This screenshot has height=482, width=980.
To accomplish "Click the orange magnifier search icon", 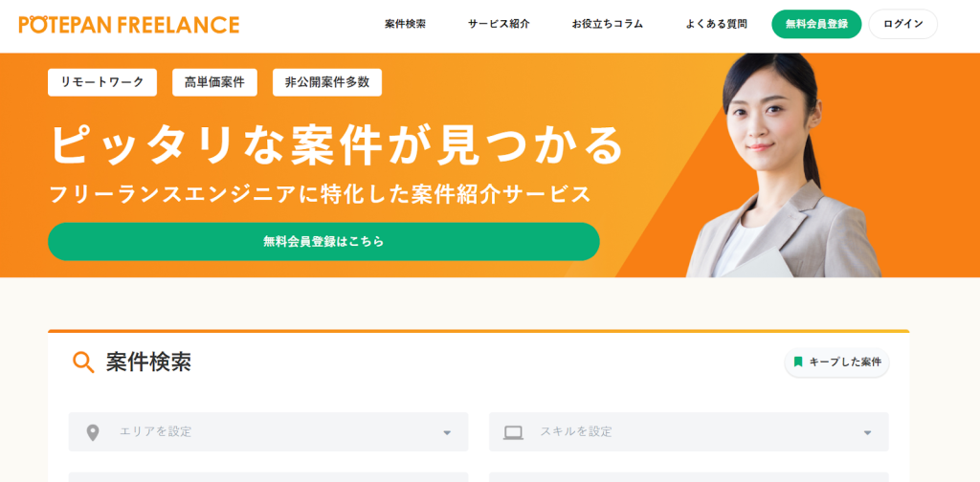I will pyautogui.click(x=83, y=362).
